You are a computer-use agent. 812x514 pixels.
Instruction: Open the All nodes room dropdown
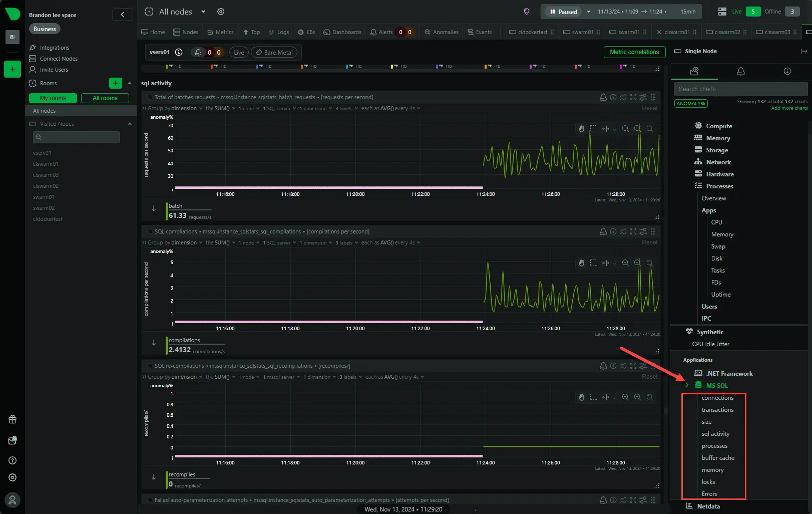pos(203,12)
